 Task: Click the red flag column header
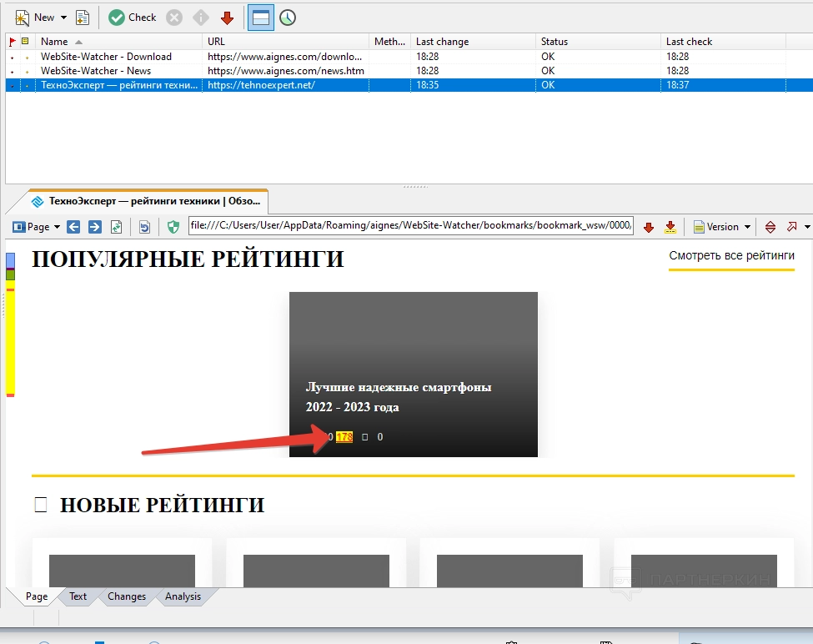(13, 42)
